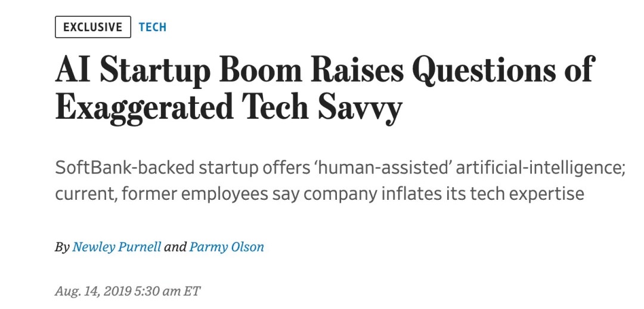
Task: Click the headline line starting 'AI Startup Boom'
Action: 324,70
